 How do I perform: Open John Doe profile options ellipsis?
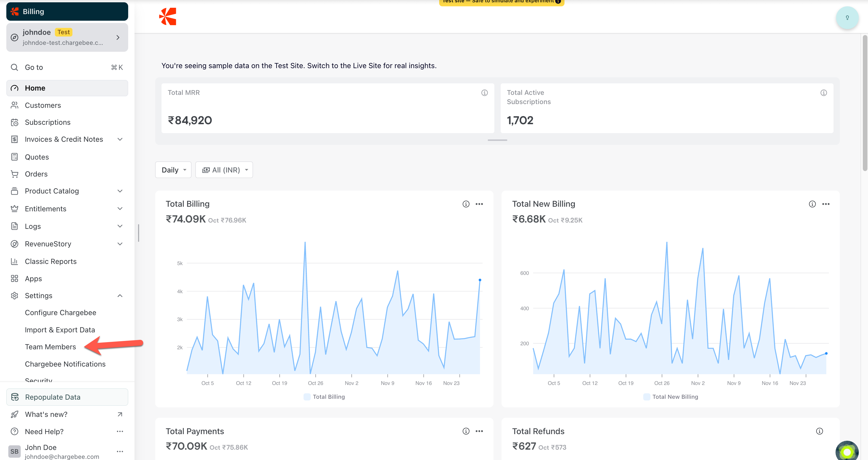click(120, 451)
